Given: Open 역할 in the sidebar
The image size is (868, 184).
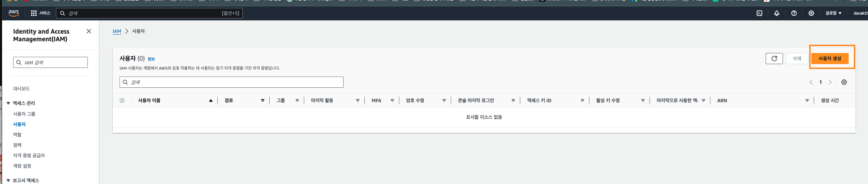Looking at the screenshot, I should click(17, 135).
